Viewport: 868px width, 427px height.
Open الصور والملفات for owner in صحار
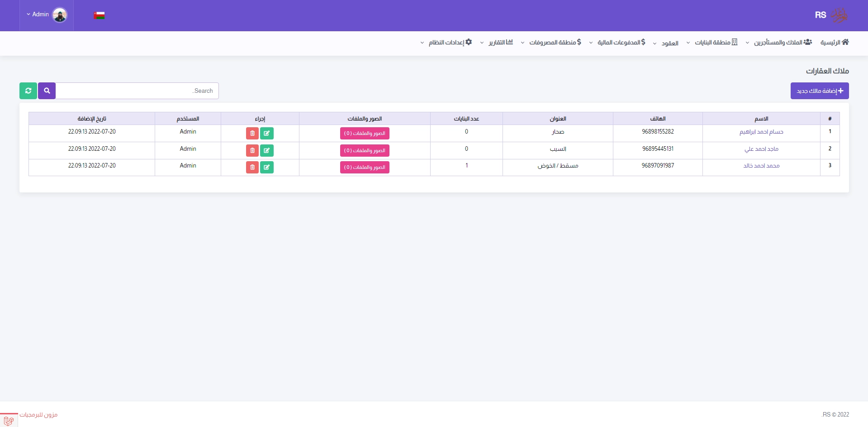point(365,133)
